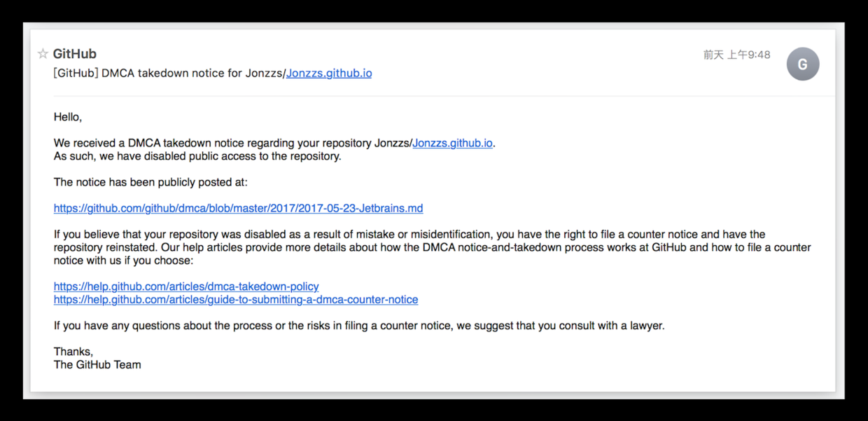Image resolution: width=868 pixels, height=421 pixels.
Task: Open Jonzzs.github.io link in subject line
Action: 329,73
